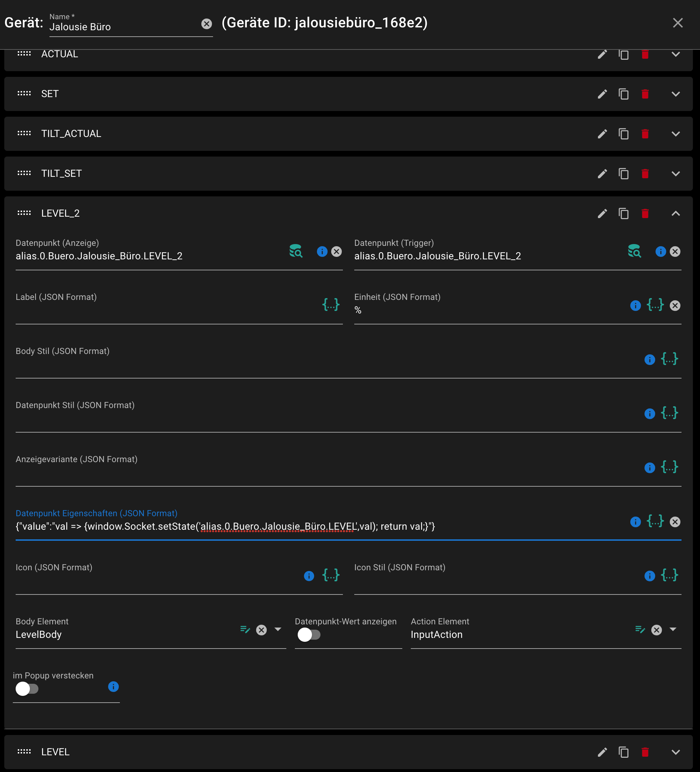Clear the Einheit unit field
Viewport: 700px width, 772px height.
pyautogui.click(x=675, y=305)
